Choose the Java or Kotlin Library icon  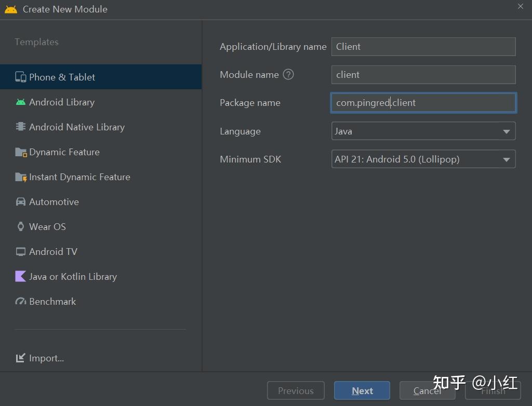[21, 277]
